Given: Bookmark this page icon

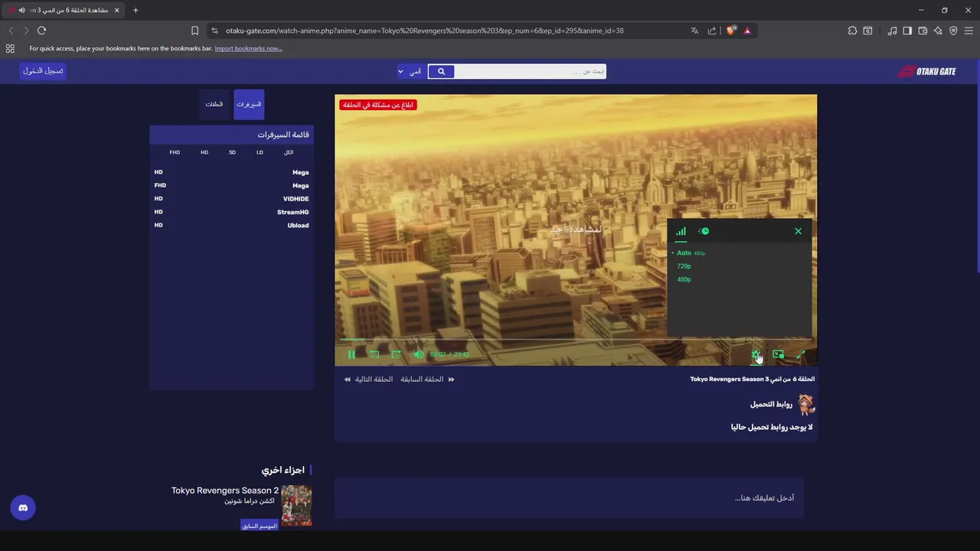Looking at the screenshot, I should [194, 31].
